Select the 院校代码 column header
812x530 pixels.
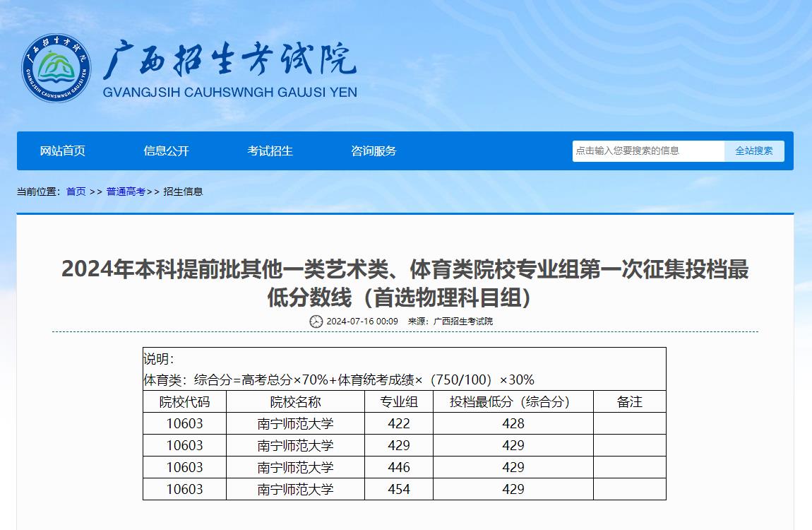(186, 401)
